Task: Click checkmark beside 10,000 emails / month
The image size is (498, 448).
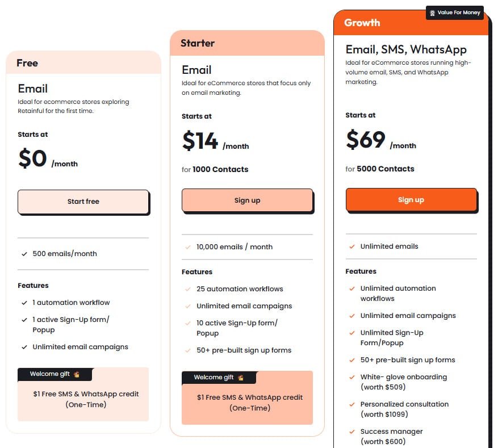Action: (x=188, y=247)
